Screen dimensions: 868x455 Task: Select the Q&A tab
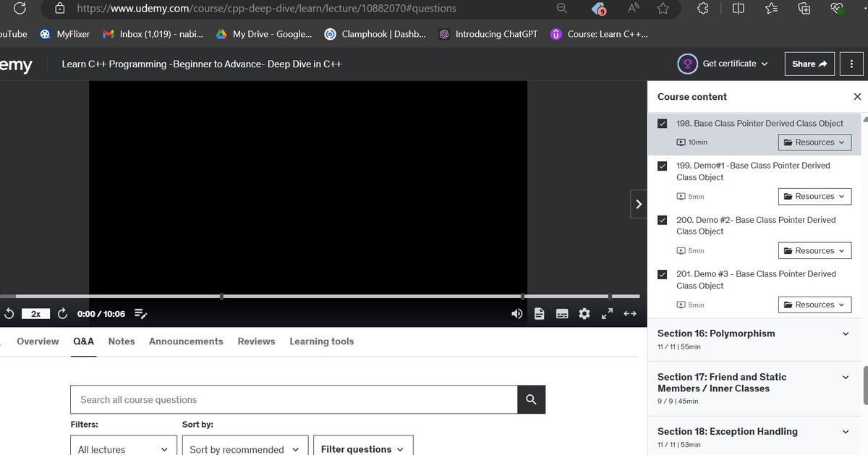point(84,341)
